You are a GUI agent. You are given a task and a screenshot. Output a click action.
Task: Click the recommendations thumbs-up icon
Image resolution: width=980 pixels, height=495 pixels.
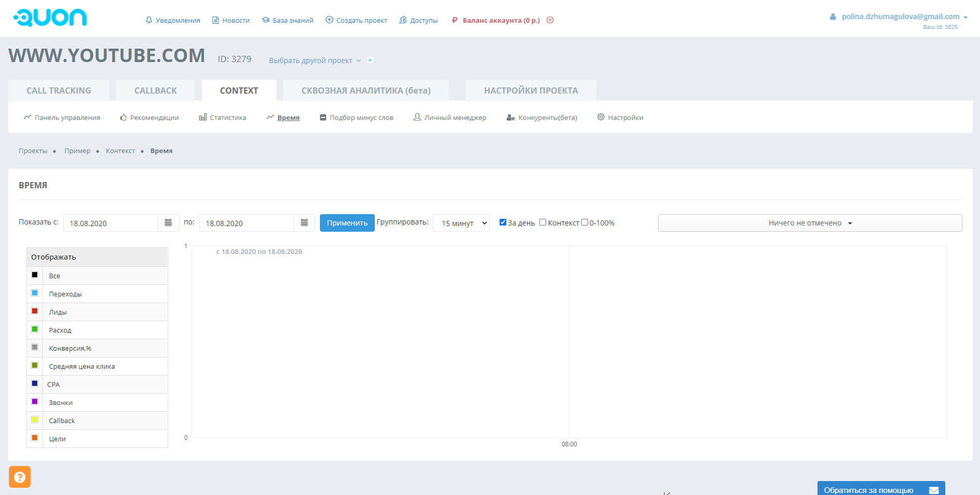tap(123, 117)
